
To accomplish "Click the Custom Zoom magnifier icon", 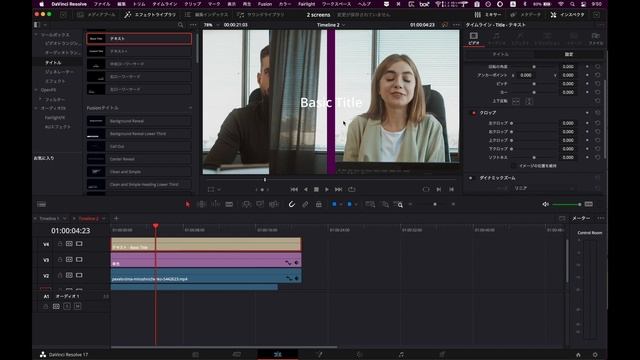I will tap(398, 204).
